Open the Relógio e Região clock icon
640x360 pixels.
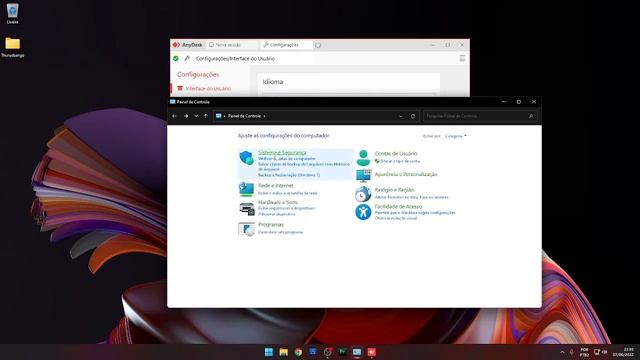coord(363,194)
